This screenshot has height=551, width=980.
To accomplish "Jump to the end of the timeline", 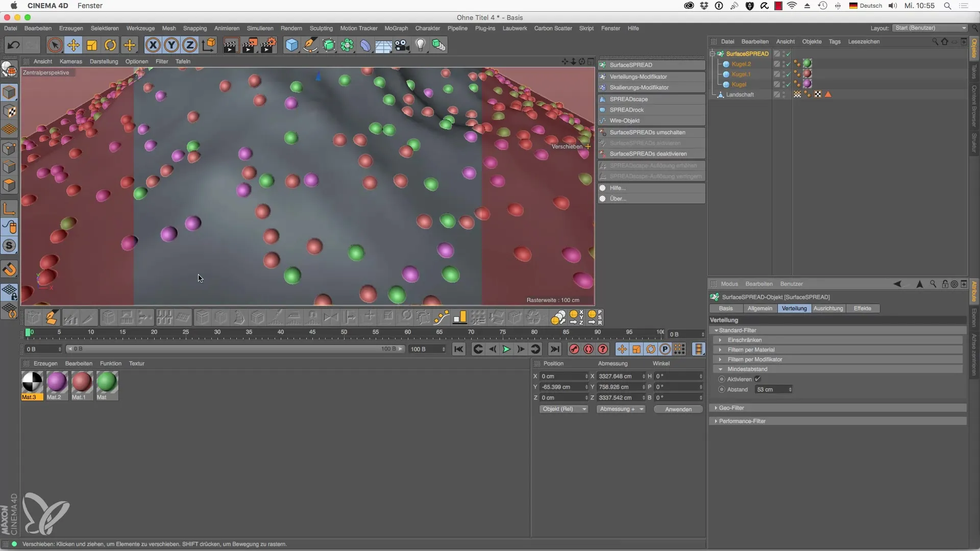I will 555,349.
